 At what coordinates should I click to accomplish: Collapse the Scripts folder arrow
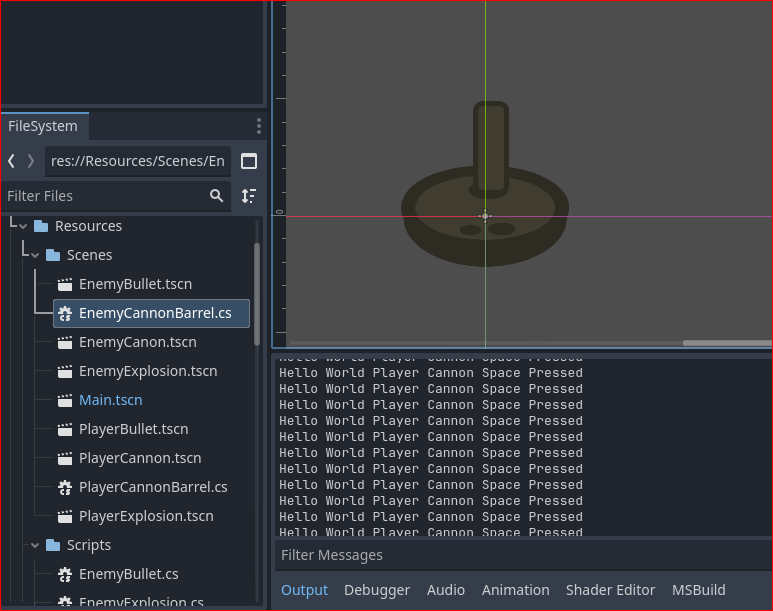35,545
